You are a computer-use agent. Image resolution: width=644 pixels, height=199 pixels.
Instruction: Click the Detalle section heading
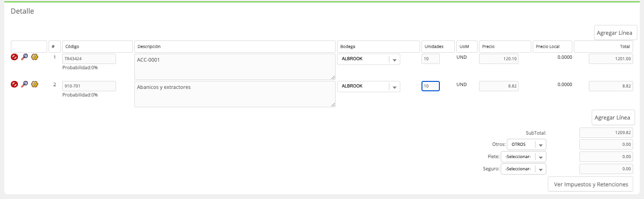point(22,11)
